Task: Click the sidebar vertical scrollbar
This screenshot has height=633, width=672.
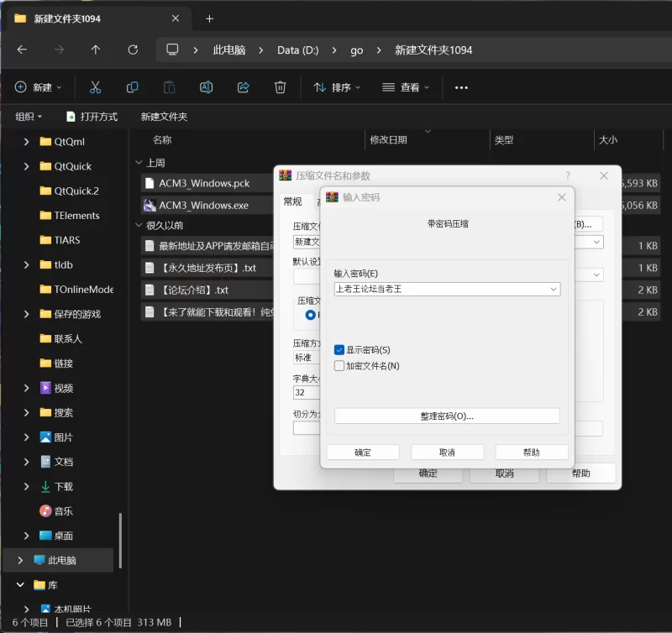Action: (x=120, y=540)
